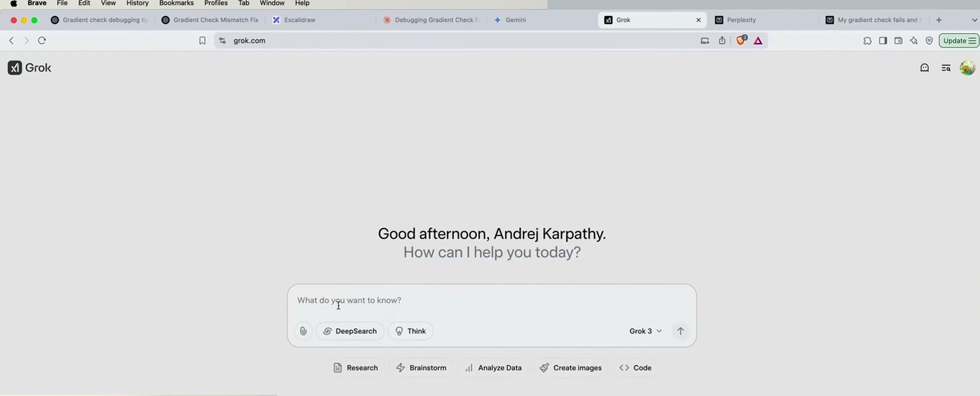
Task: Open Brave VPN shield icon
Action: tap(929, 41)
